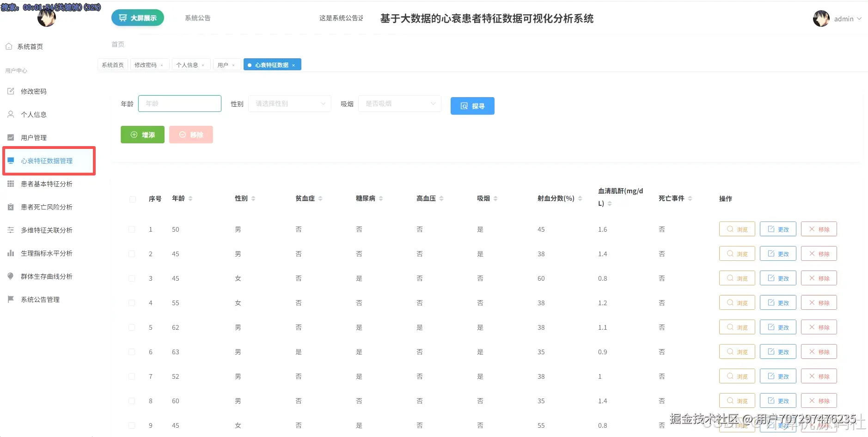The image size is (868, 437).
Task: Check the checkbox for row 3
Action: coord(132,278)
